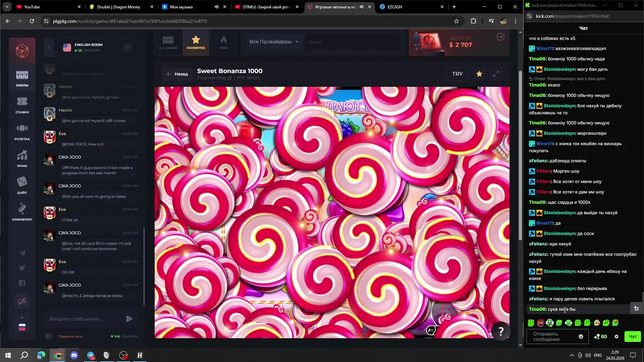Screen dimensions: 644x362
Task: Click the TRY demo button
Action: [457, 74]
